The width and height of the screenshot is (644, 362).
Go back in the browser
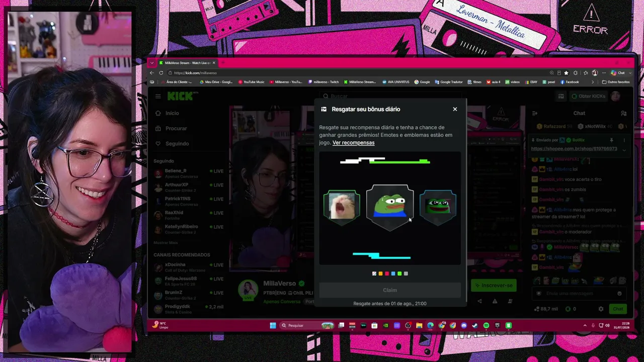click(152, 73)
